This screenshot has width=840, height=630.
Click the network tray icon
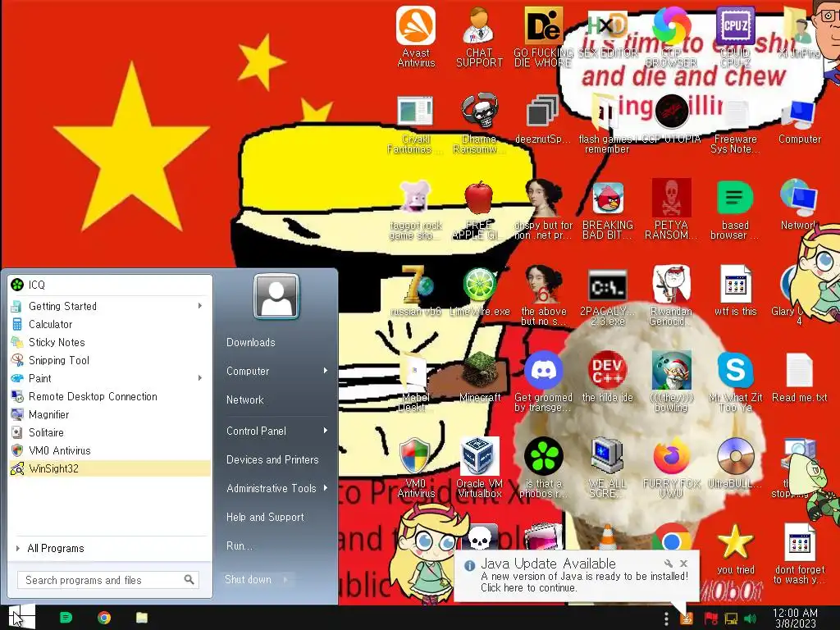point(731,619)
